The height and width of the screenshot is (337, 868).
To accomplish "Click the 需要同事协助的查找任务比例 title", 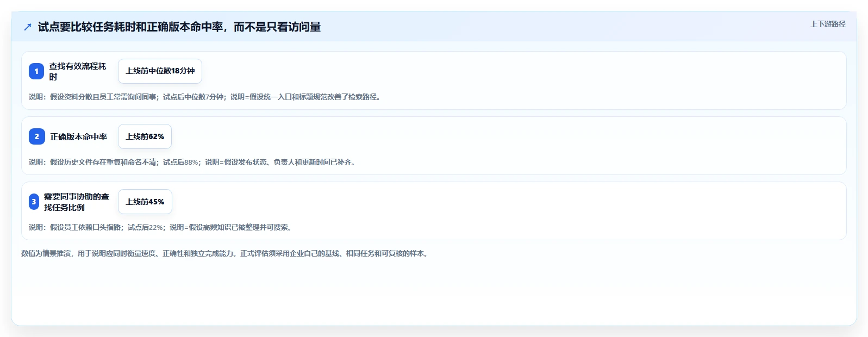I will (77, 202).
